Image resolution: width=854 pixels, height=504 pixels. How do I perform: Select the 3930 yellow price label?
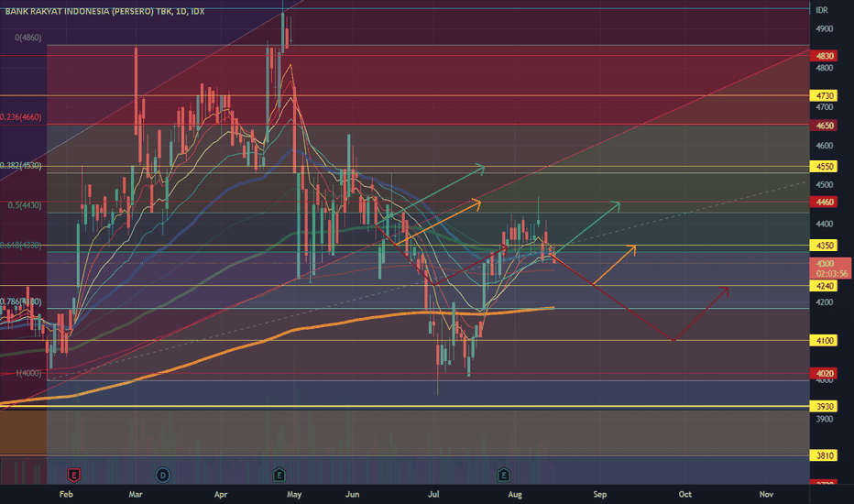click(x=825, y=407)
